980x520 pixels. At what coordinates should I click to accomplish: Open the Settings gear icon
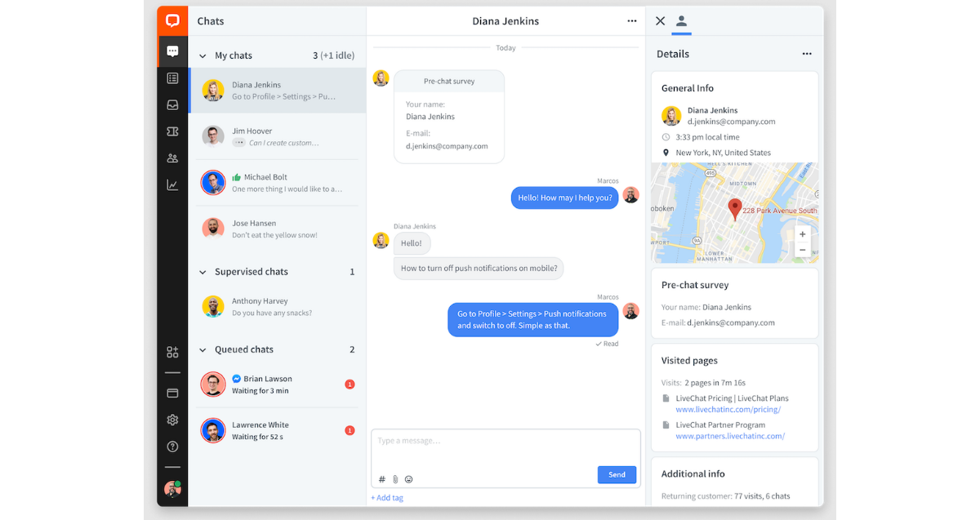point(172,420)
